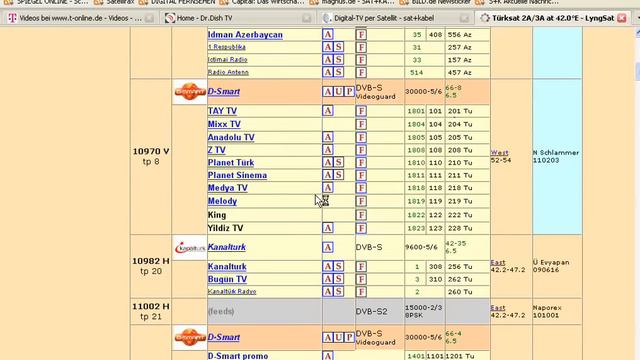This screenshot has width=640, height=360.
Task: Click the S icon for 1 Respublika
Action: coord(338,47)
